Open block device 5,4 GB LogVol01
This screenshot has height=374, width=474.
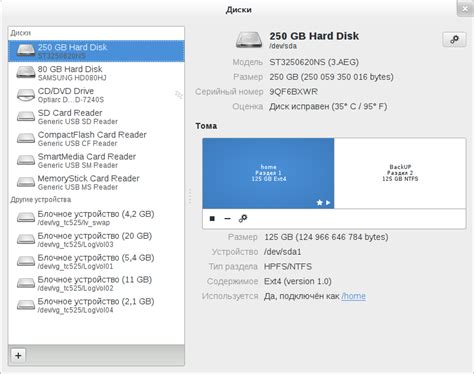click(x=96, y=261)
